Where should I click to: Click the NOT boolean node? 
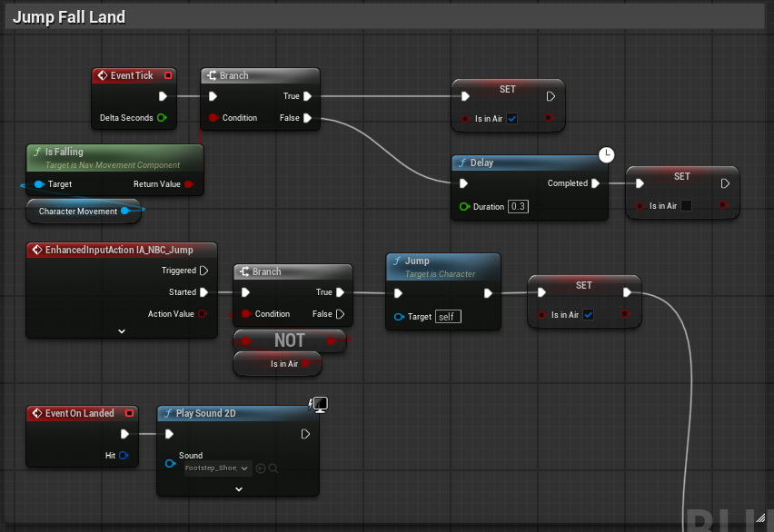tap(290, 340)
